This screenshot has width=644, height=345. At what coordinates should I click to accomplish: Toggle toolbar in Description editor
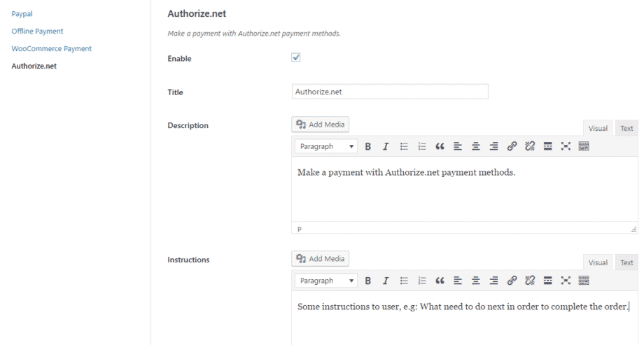tap(584, 146)
